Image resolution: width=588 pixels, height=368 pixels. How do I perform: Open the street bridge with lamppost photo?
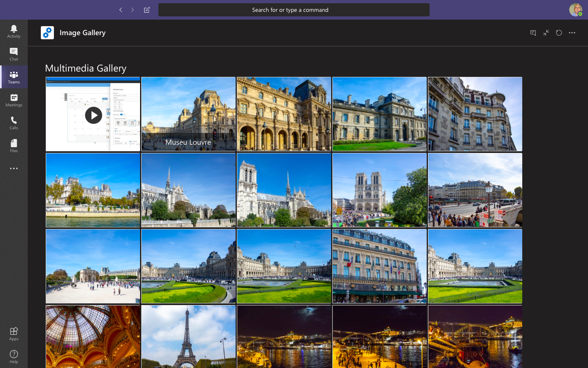475,190
